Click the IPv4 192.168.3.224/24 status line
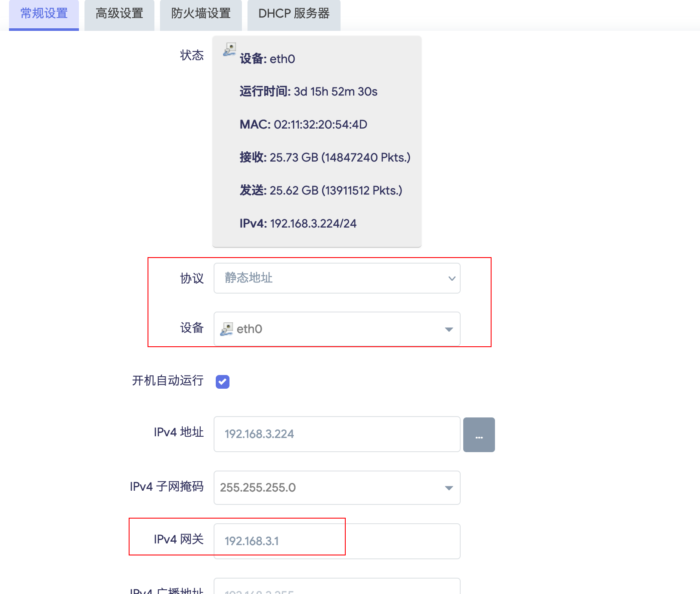 [x=298, y=224]
